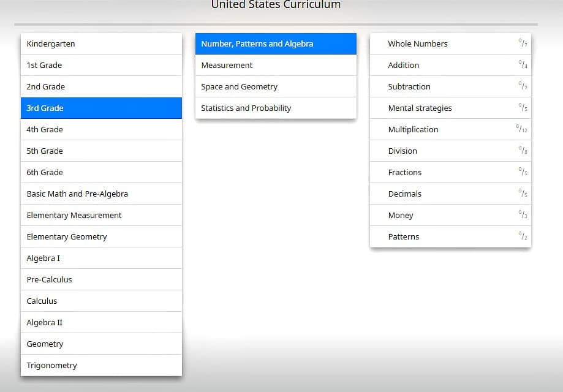Select Statistics and Probability strand
Screen dimensions: 563x392
[276, 108]
